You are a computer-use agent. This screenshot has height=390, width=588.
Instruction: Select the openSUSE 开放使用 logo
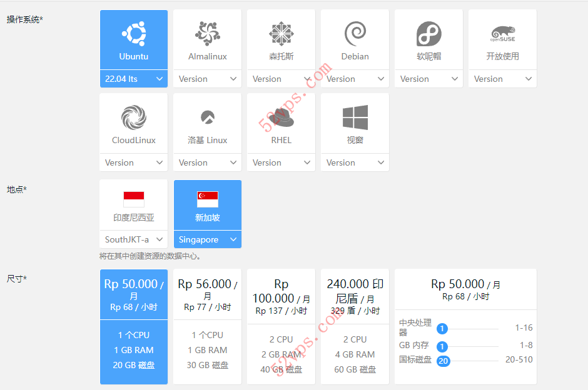(x=503, y=34)
